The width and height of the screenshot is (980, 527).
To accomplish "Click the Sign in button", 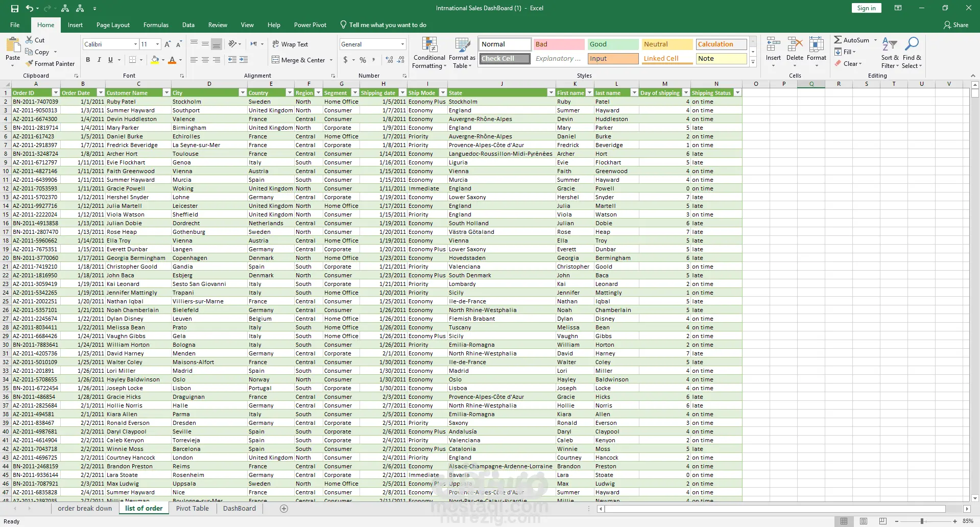I will tap(866, 8).
